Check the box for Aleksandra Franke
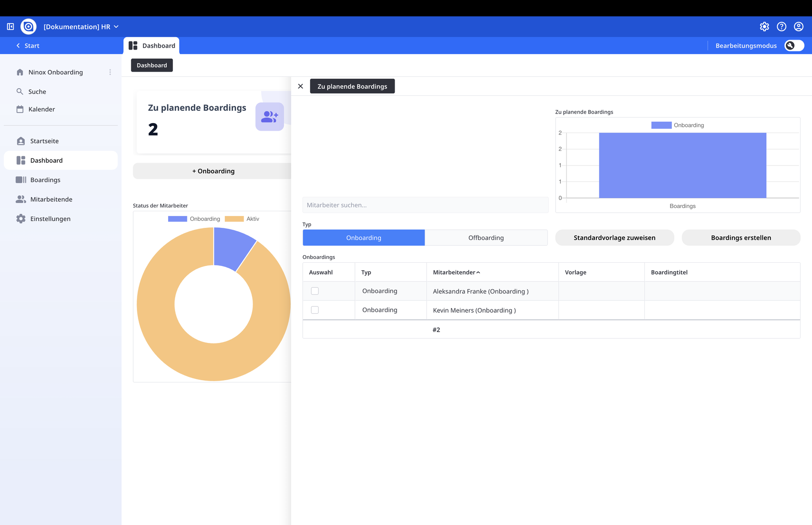This screenshot has height=525, width=812. pos(315,291)
